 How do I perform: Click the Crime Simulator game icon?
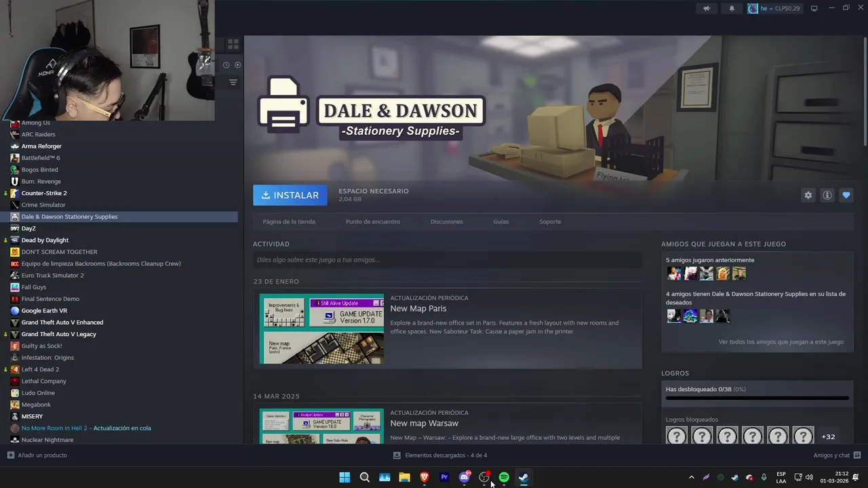point(15,205)
